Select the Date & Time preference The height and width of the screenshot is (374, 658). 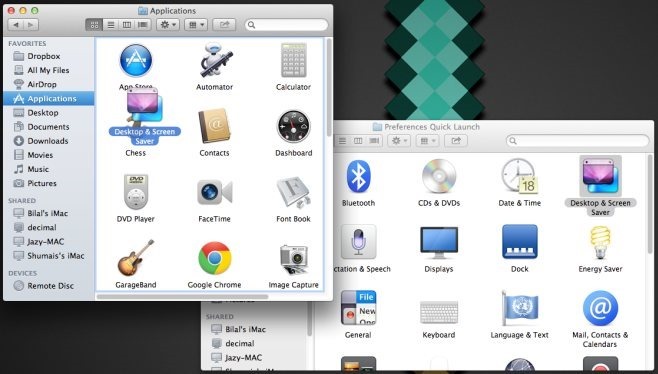pyautogui.click(x=519, y=176)
